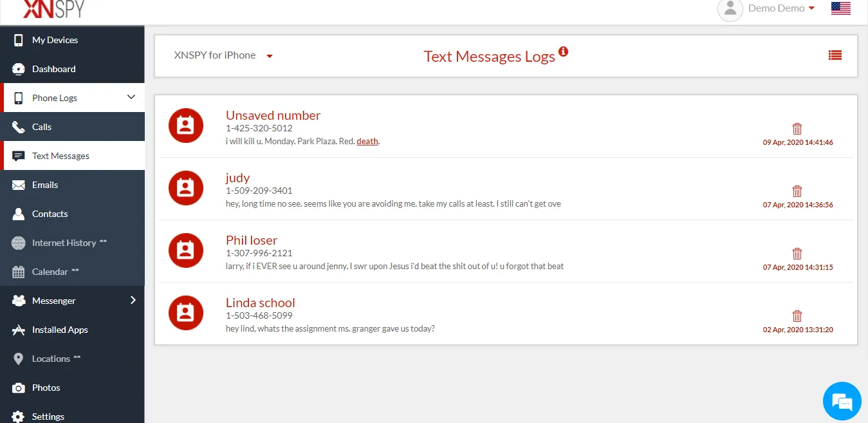The width and height of the screenshot is (868, 423).
Task: Click timestamp 07 Apr, 2020 14:31:15
Action: click(x=798, y=267)
